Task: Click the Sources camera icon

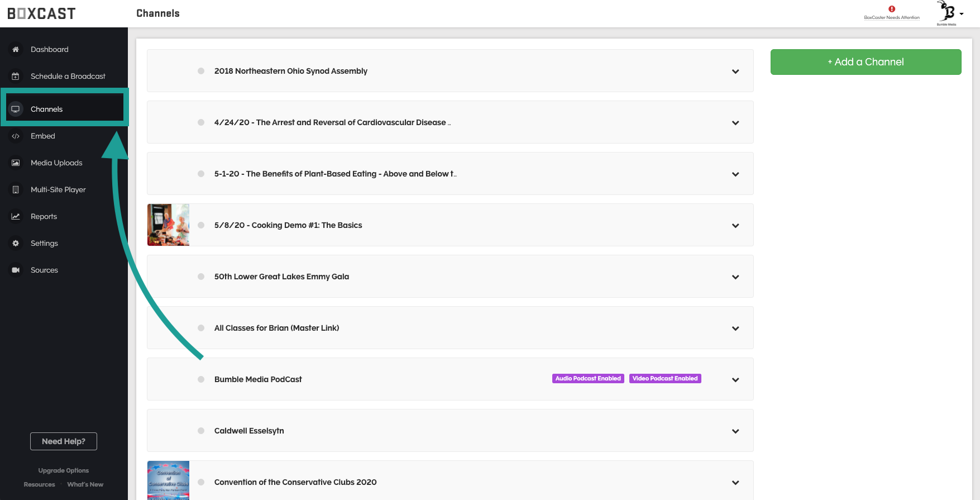Action: tap(16, 270)
